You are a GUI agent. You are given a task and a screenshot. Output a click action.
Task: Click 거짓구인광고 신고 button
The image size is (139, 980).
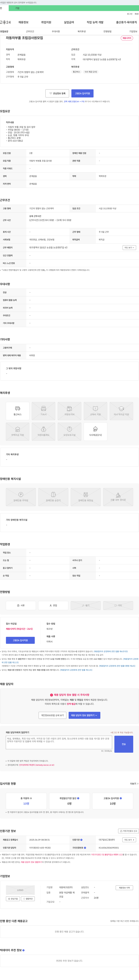(x=128, y=831)
